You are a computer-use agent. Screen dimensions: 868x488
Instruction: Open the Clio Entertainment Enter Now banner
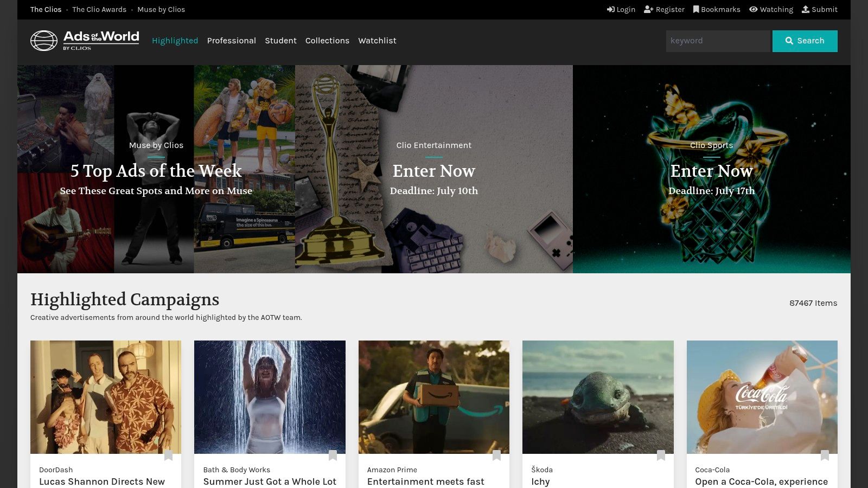click(434, 169)
